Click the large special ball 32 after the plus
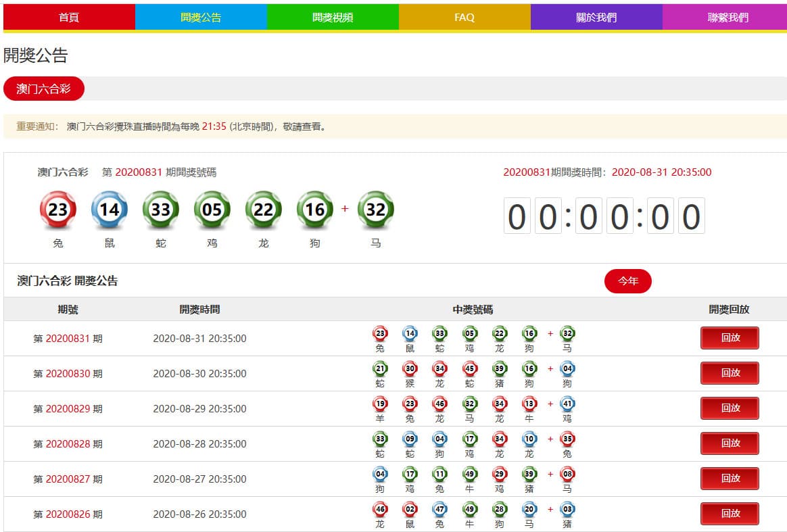This screenshot has width=787, height=532. [376, 210]
